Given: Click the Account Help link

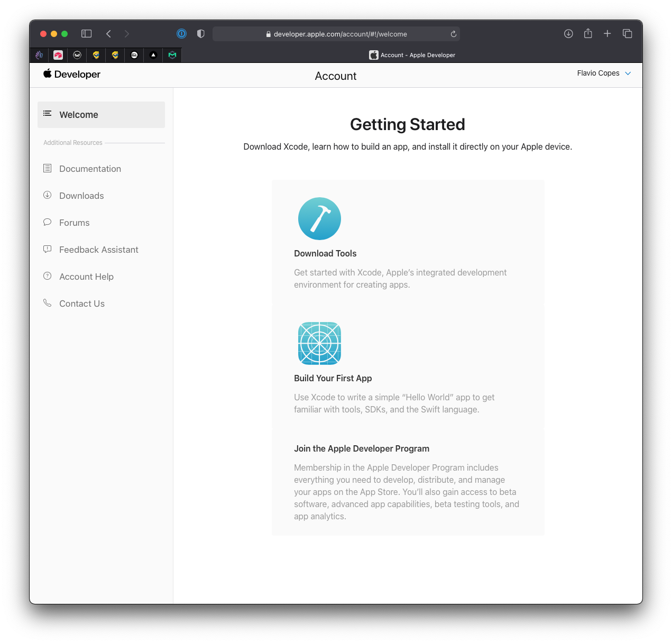Looking at the screenshot, I should [86, 277].
